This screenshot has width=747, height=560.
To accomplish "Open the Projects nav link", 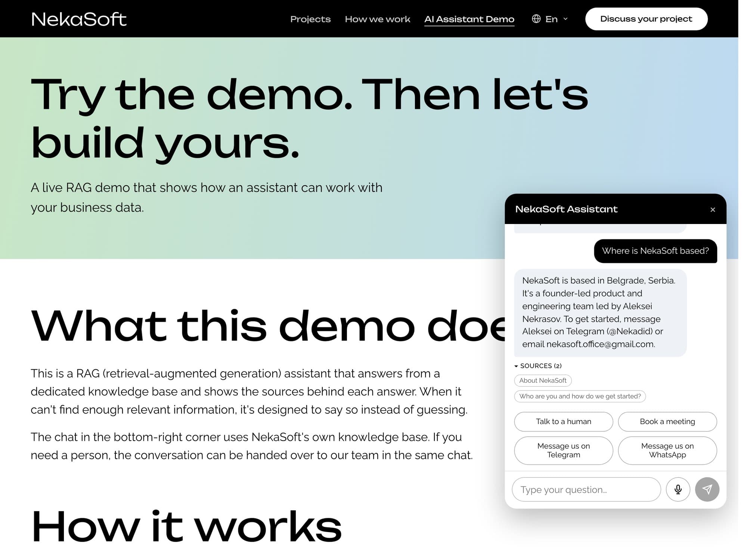I will 310,19.
